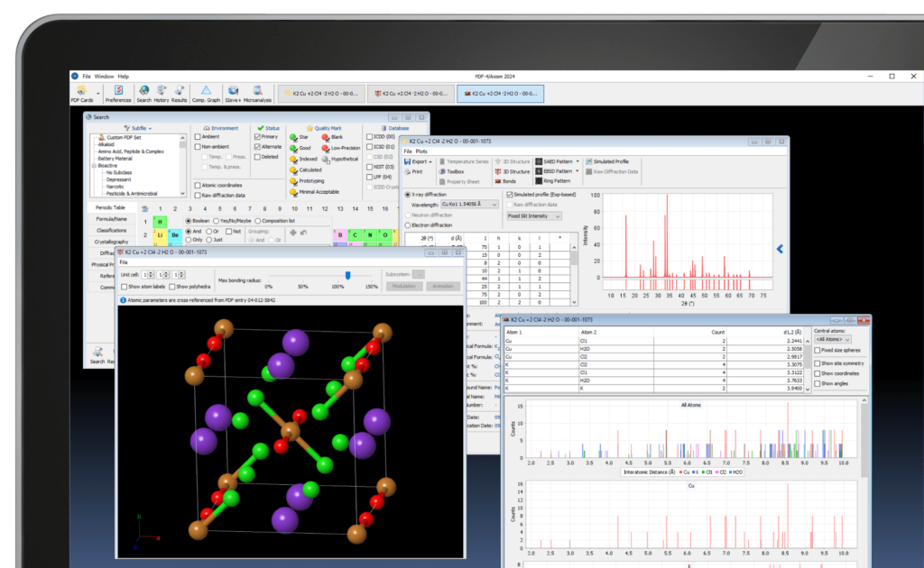The height and width of the screenshot is (568, 924).
Task: Open the Bonds view
Action: click(x=505, y=181)
